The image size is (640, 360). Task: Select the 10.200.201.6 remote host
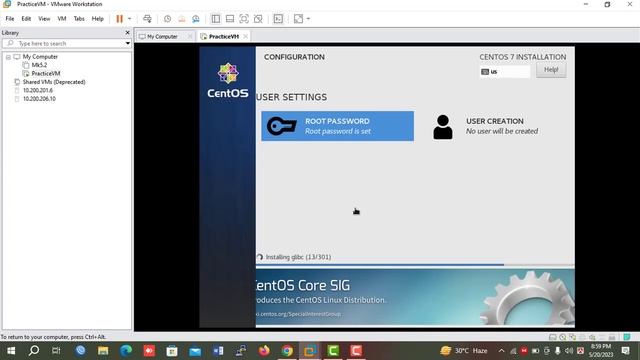click(38, 91)
